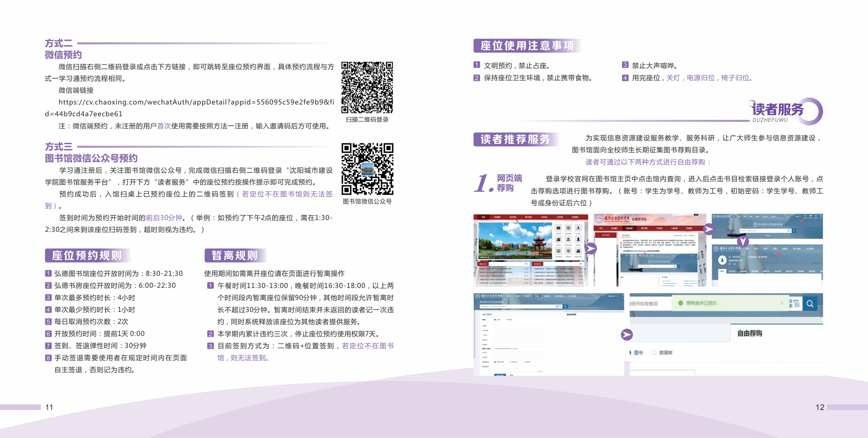868x438 pixels.
Task: Click the QR code labeled 图书馆微信公众号
Action: tap(367, 169)
